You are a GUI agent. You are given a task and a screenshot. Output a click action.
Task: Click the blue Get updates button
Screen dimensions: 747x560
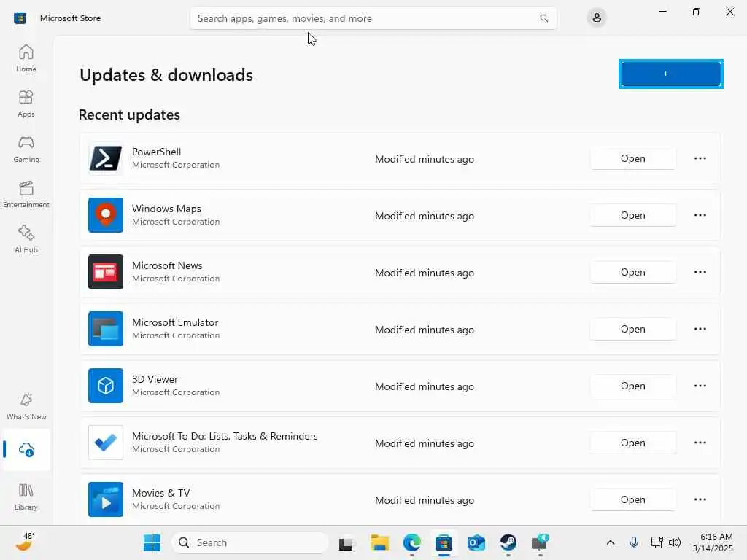click(671, 74)
